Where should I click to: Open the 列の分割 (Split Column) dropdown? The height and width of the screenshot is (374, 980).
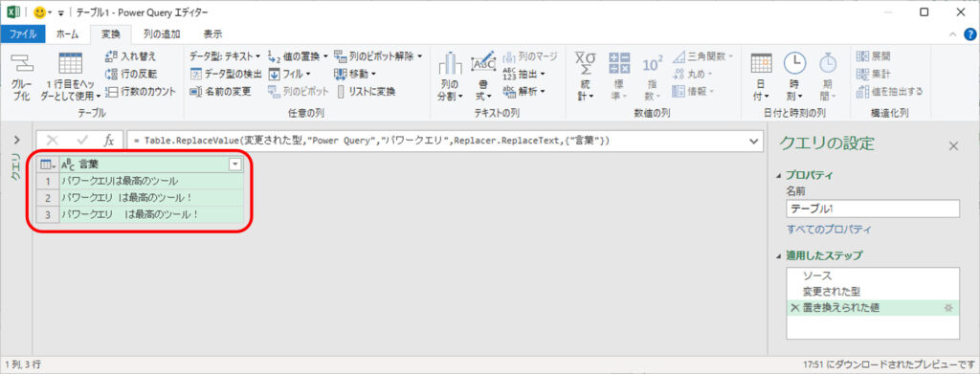450,77
